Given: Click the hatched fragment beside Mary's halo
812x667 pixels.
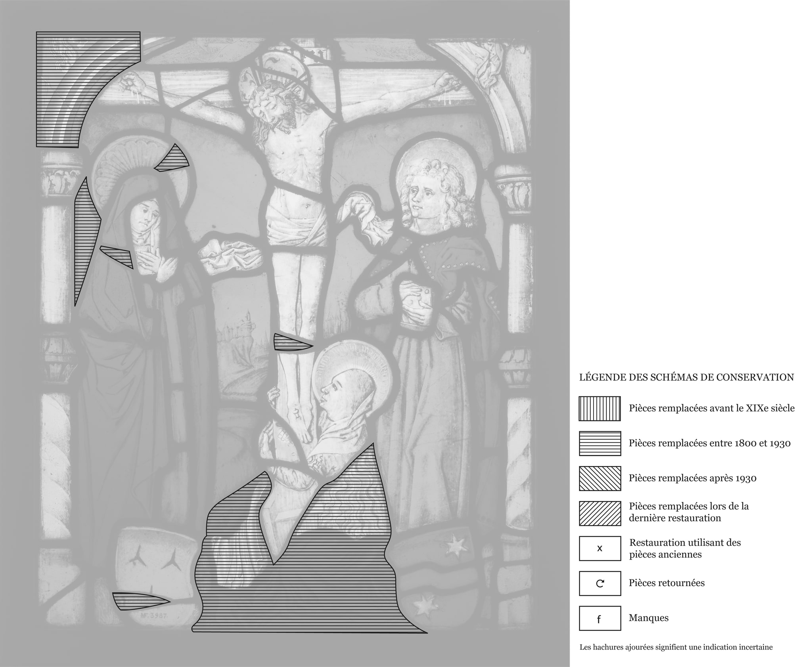Looking at the screenshot, I should click(x=173, y=159).
